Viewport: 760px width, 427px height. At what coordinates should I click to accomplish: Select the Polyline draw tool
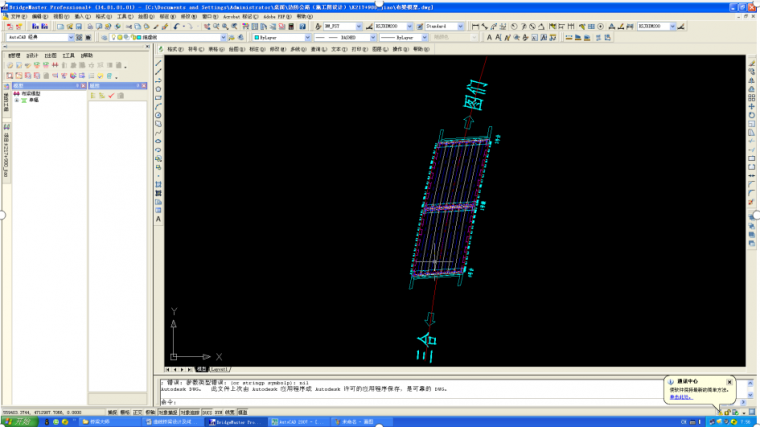[x=158, y=80]
